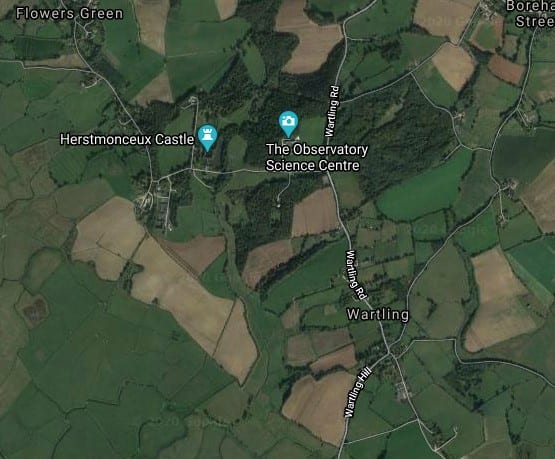Click the Wartling Hill road label
This screenshot has height=459, width=555.
[358, 392]
